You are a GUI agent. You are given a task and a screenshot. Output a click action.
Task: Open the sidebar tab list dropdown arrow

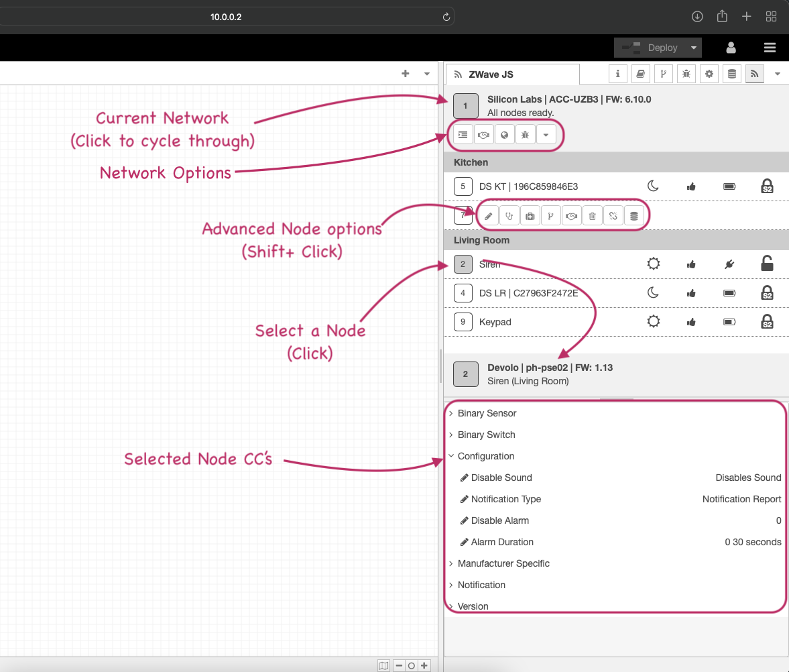778,74
